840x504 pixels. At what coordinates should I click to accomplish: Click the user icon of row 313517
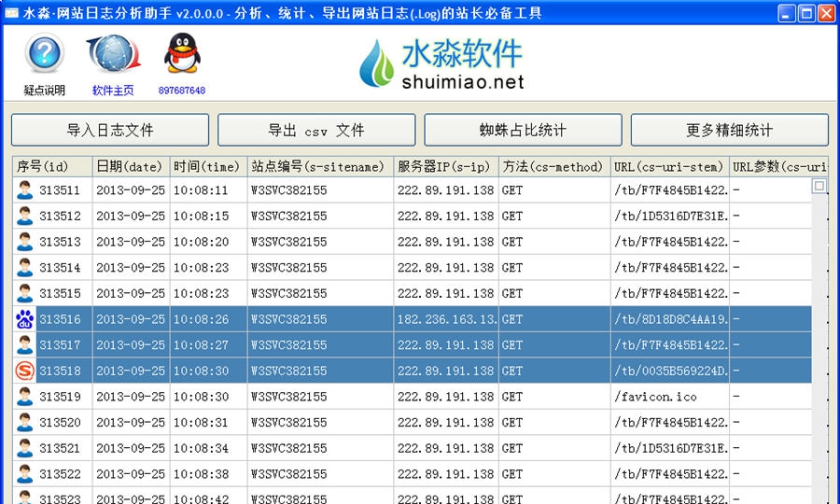(24, 345)
